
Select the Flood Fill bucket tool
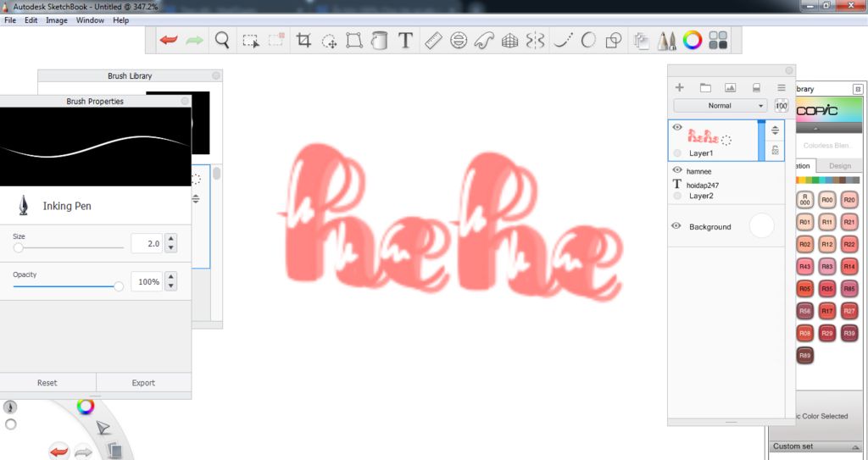[x=379, y=41]
